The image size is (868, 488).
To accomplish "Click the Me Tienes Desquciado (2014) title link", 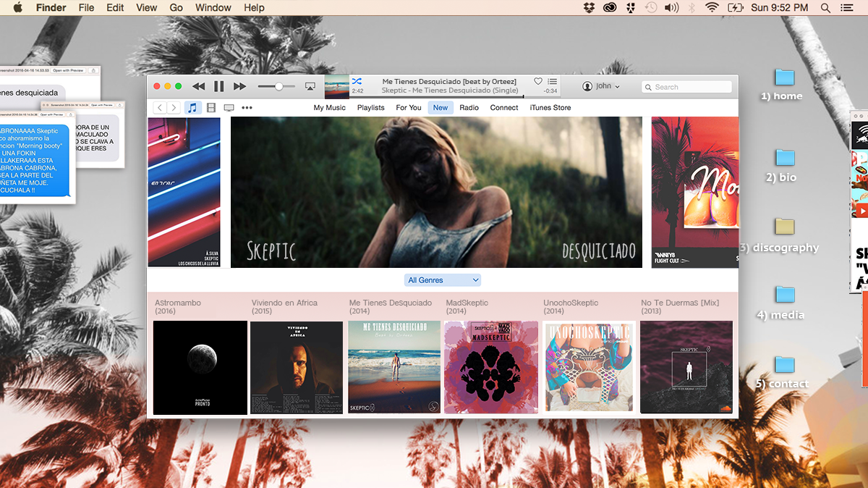I will (x=391, y=307).
